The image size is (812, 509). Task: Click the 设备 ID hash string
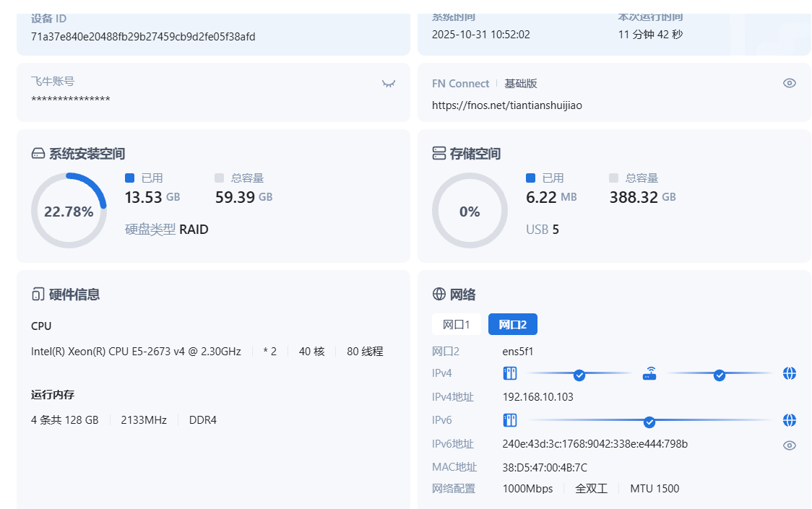pos(143,36)
